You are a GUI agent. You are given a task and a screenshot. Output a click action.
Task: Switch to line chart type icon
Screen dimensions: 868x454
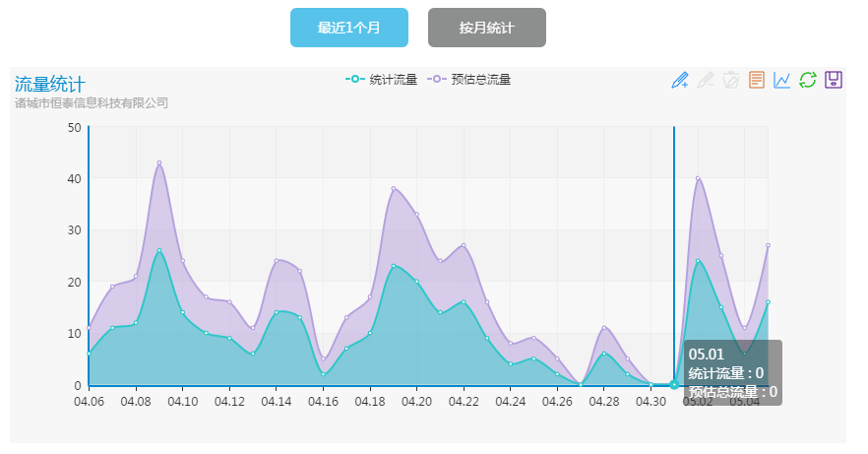[x=782, y=80]
